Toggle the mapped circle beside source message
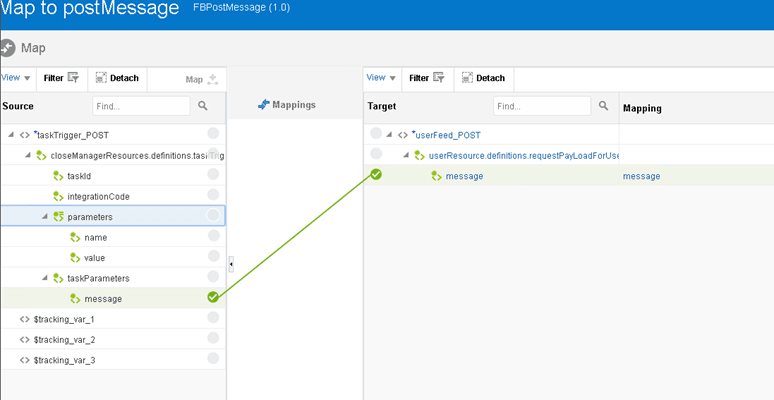The width and height of the screenshot is (774, 400). point(213,297)
